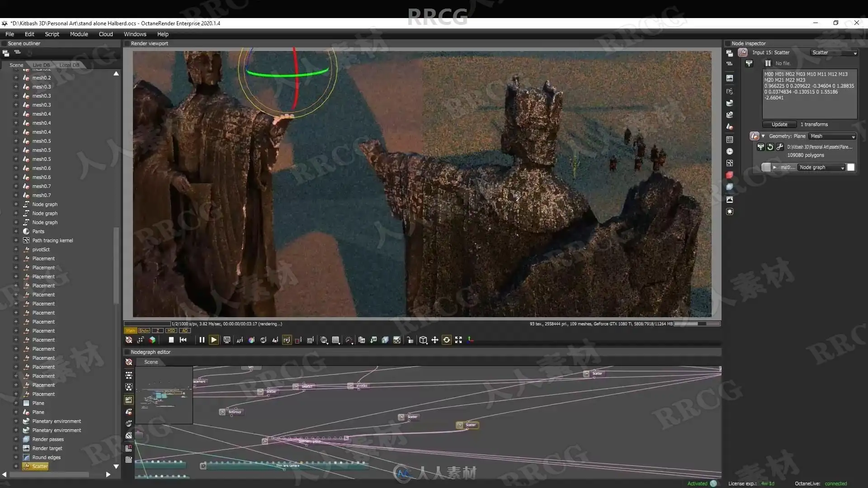Expand the Path tracing kernel tree item
Screen dimensions: 868x488
click(16, 240)
